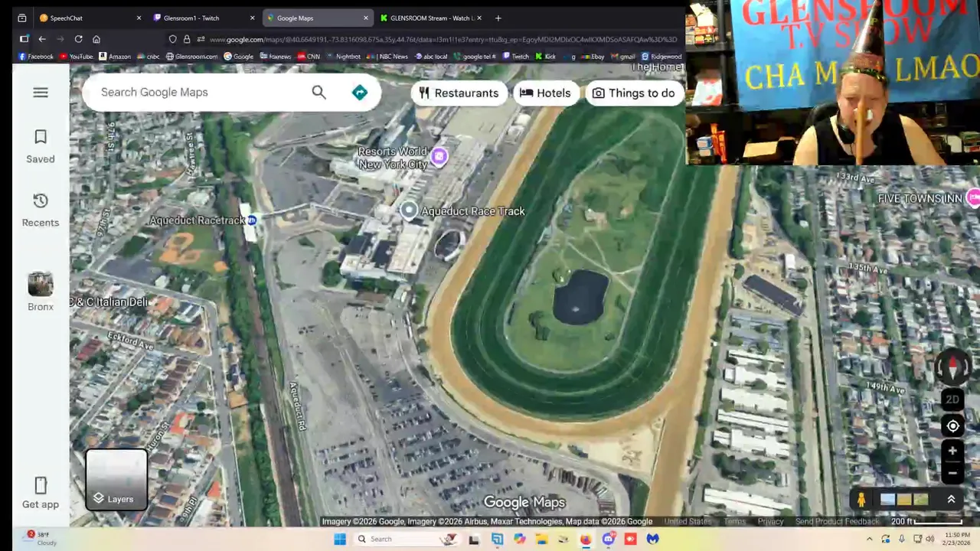Zoom out with the minus button
The height and width of the screenshot is (551, 980).
pos(952,473)
